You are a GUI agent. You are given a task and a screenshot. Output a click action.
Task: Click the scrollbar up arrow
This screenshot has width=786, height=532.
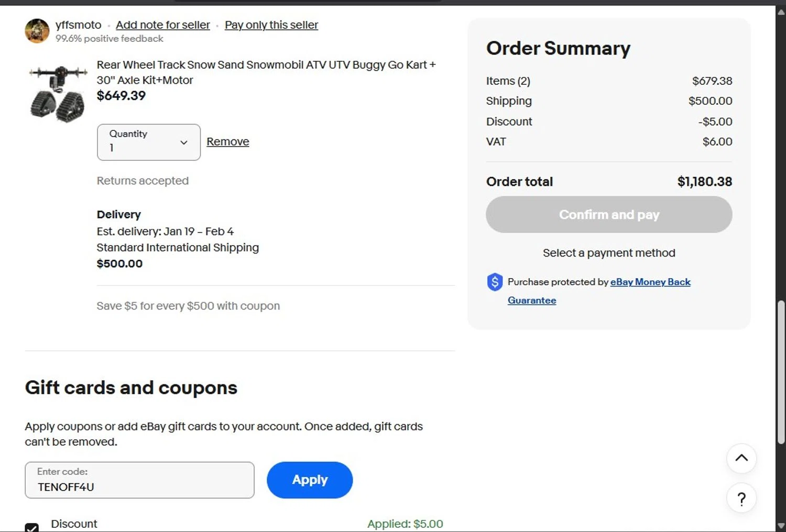point(781,12)
